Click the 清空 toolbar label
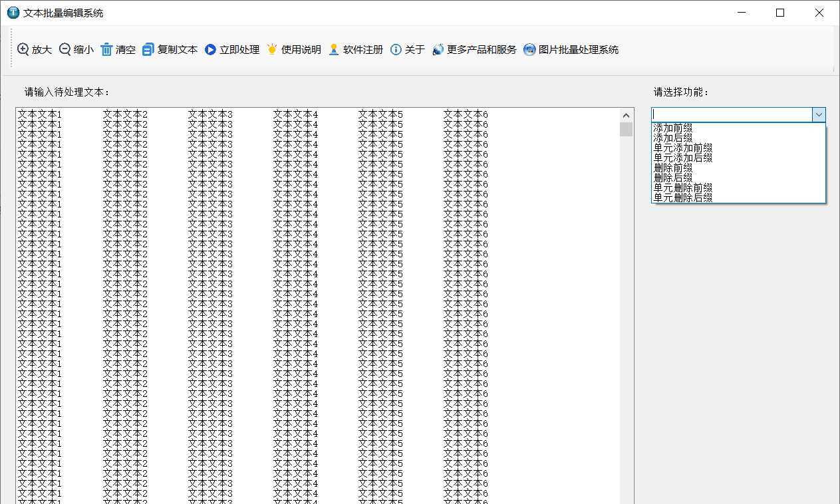This screenshot has height=504, width=840. point(126,50)
